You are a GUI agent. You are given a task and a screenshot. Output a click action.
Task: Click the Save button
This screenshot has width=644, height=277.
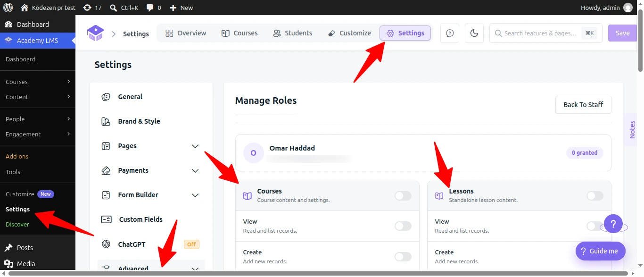pyautogui.click(x=622, y=33)
